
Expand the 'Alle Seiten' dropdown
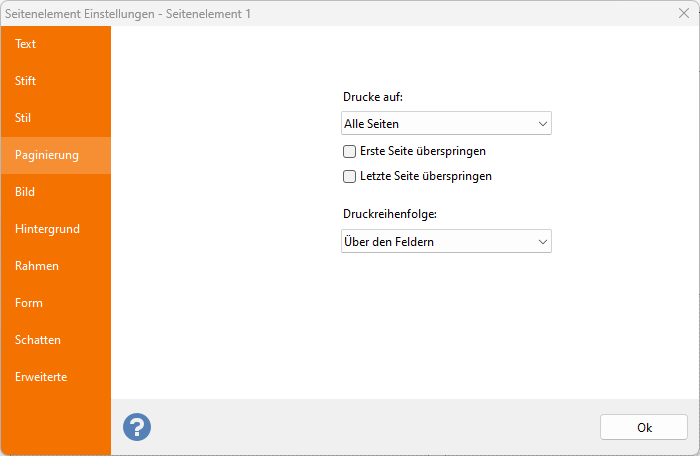pyautogui.click(x=446, y=124)
